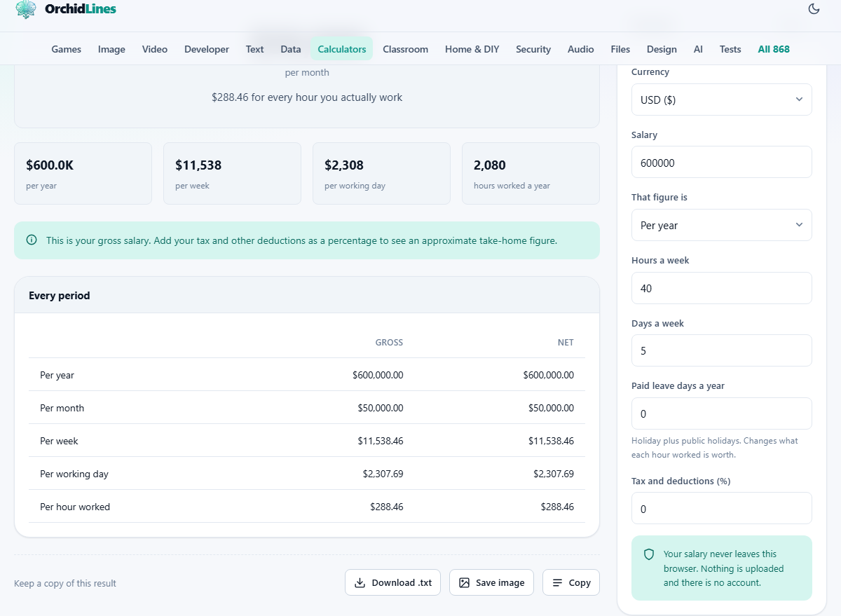Click 'Keep a copy of this result' text
Viewport: 841px width, 616px height.
pos(65,583)
